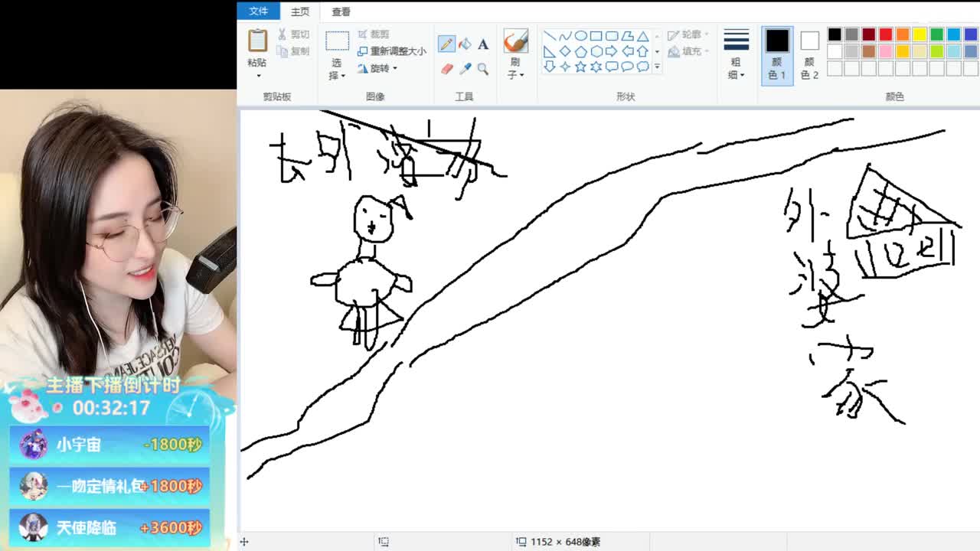Pick the curve shape in the gallery
This screenshot has width=980, height=551.
pyautogui.click(x=565, y=36)
